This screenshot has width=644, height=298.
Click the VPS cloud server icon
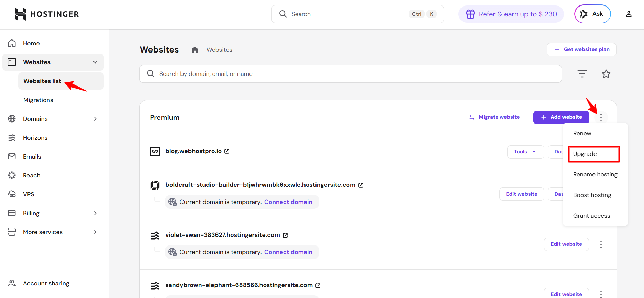tap(12, 194)
